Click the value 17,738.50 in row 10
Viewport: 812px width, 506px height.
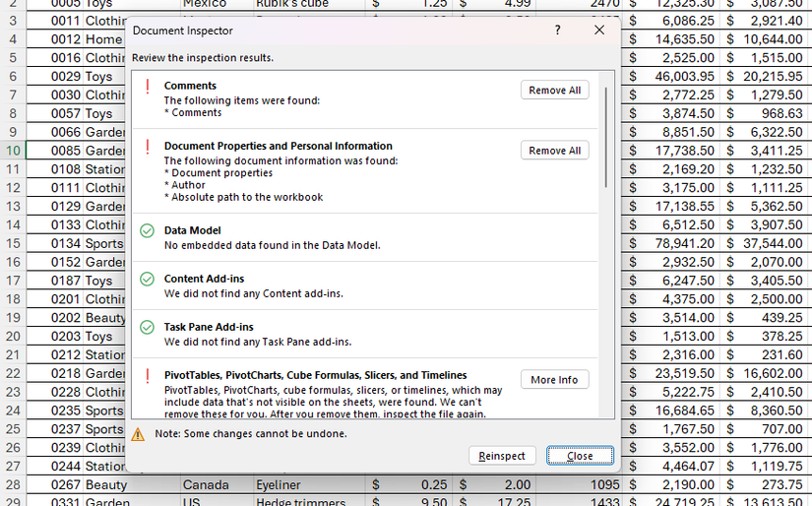click(684, 151)
